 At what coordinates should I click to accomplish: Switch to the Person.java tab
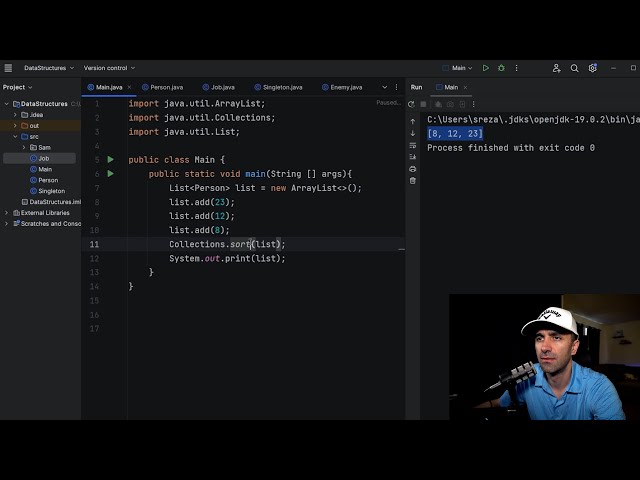pyautogui.click(x=162, y=87)
